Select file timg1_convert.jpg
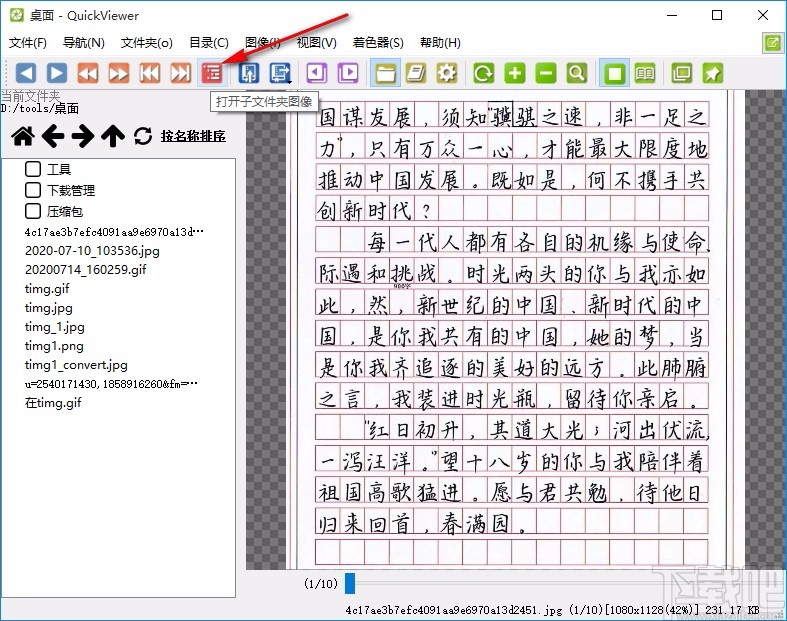The height and width of the screenshot is (621, 787). (x=76, y=365)
